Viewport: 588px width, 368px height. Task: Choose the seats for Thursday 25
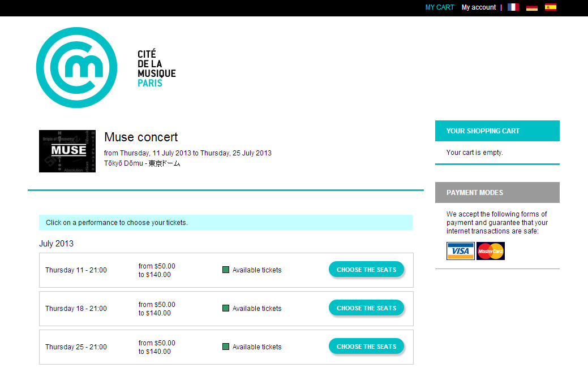pos(366,347)
